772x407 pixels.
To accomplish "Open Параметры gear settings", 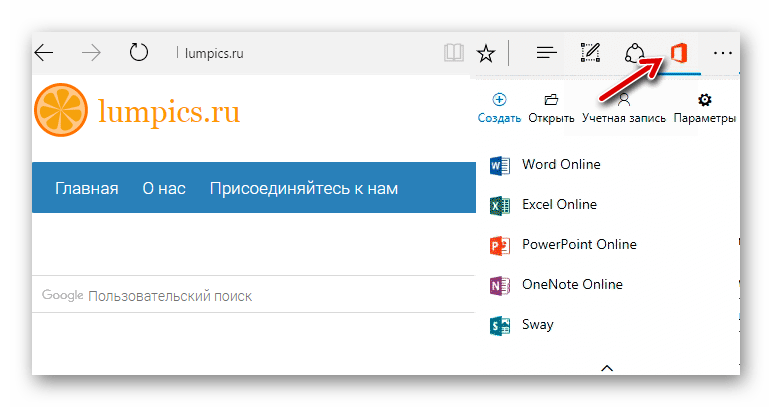I will 705,109.
